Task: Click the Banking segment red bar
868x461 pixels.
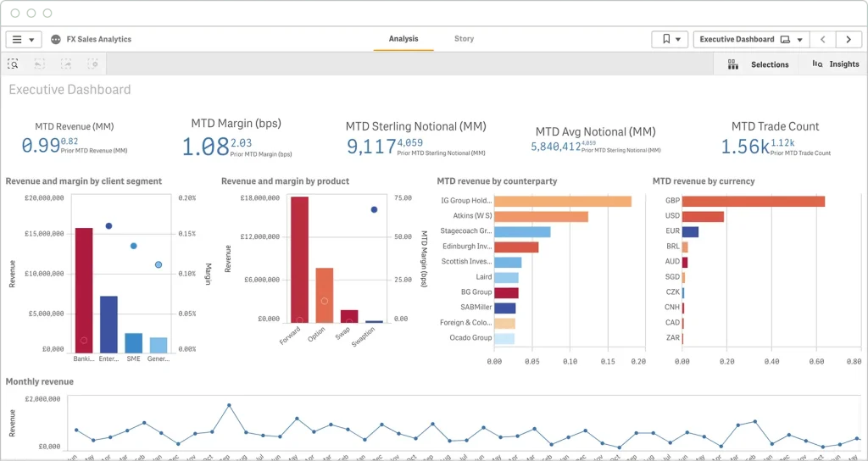Action: 84,288
